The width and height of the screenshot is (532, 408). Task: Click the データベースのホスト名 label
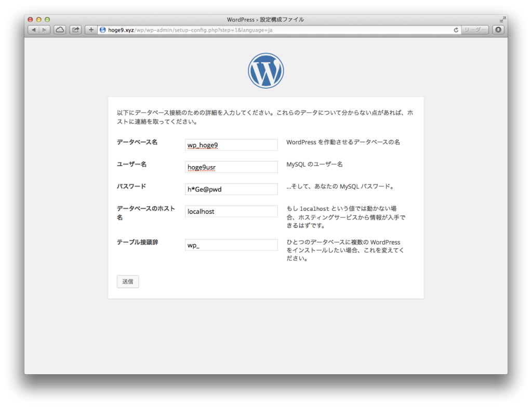[146, 213]
